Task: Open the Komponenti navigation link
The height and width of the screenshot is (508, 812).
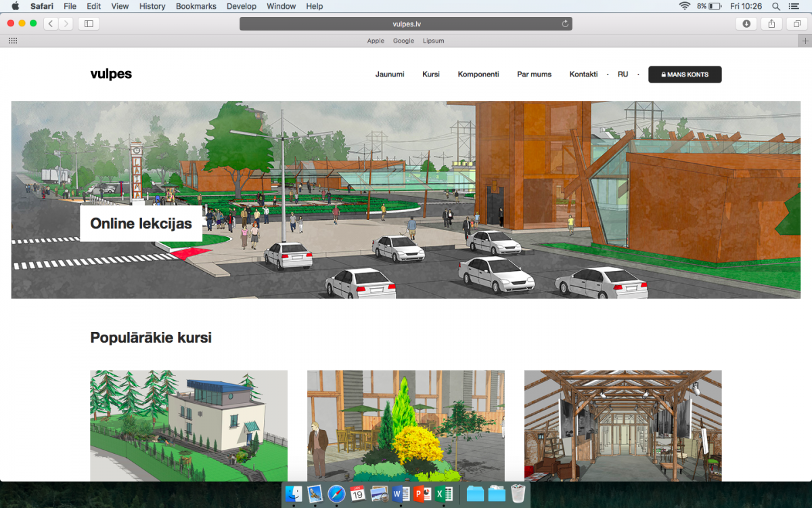Action: (x=478, y=75)
